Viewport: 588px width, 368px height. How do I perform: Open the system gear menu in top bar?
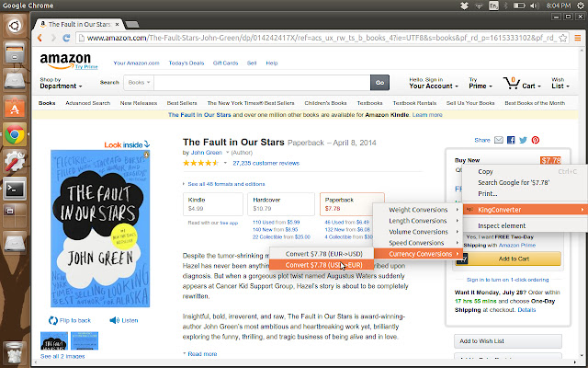[581, 6]
